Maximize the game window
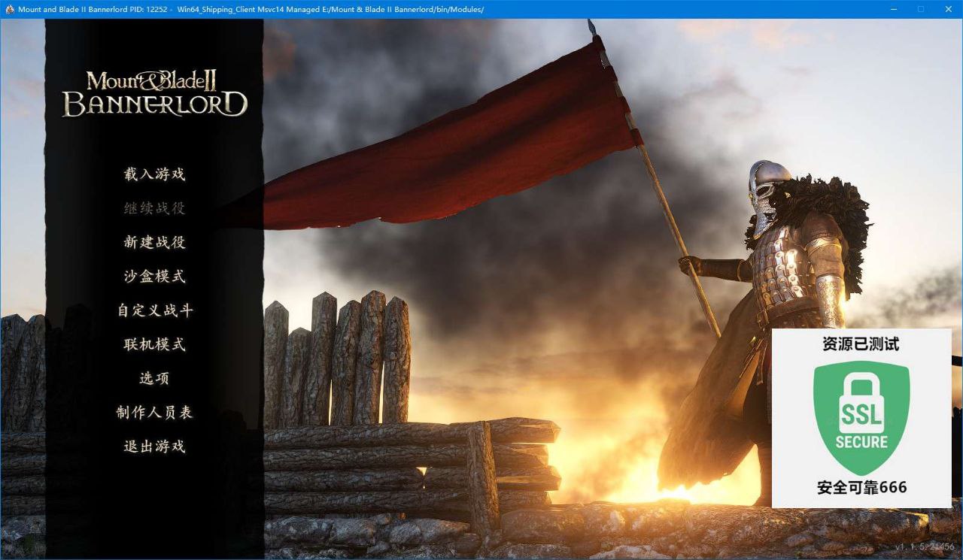This screenshot has height=560, width=963. coord(920,9)
